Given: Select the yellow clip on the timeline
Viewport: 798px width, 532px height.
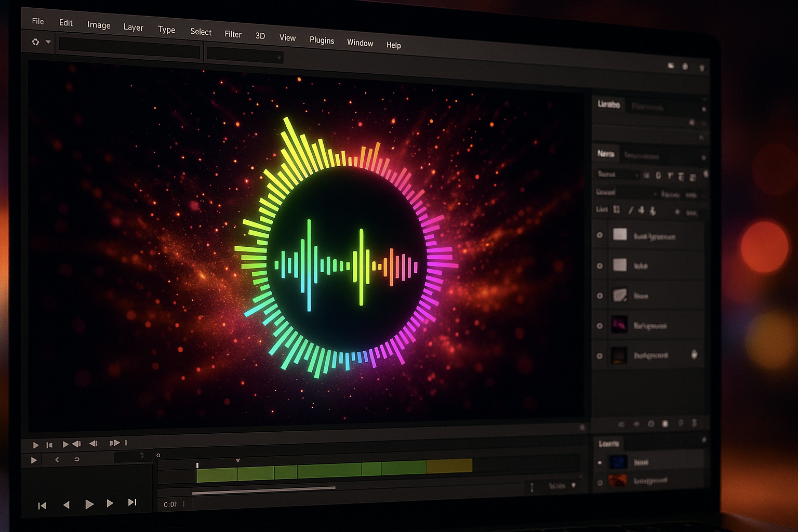Looking at the screenshot, I should (x=449, y=465).
